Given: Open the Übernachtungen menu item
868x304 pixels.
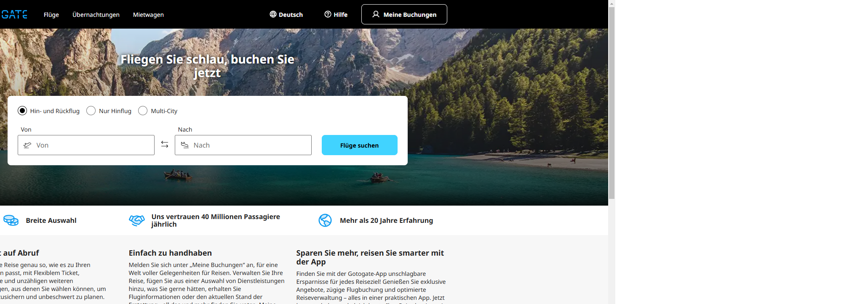Looking at the screenshot, I should 96,15.
